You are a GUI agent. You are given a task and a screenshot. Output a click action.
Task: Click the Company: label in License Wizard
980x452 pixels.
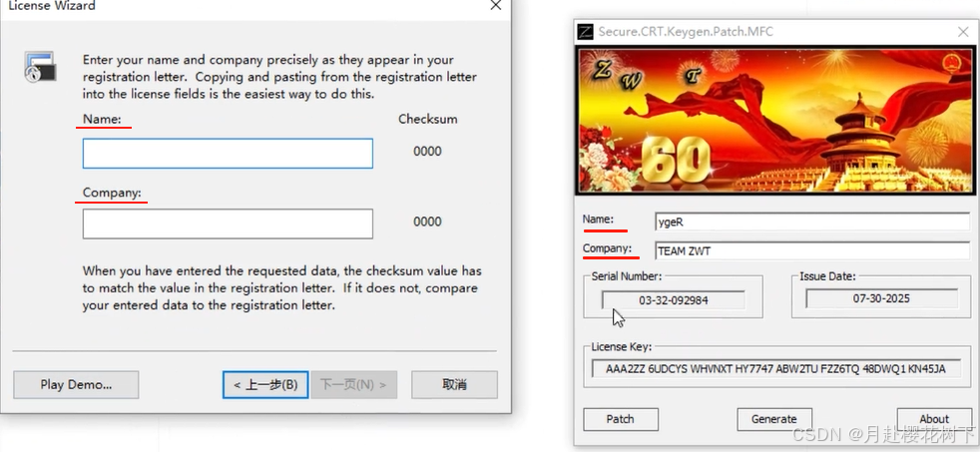(113, 193)
